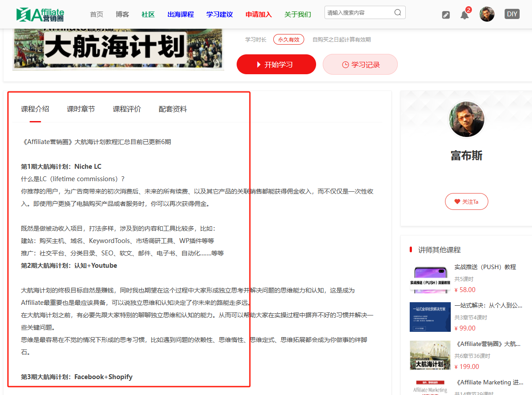This screenshot has height=395, width=532.
Task: Click heading 第2期大航海计划：认知+Youtube
Action: point(69,266)
